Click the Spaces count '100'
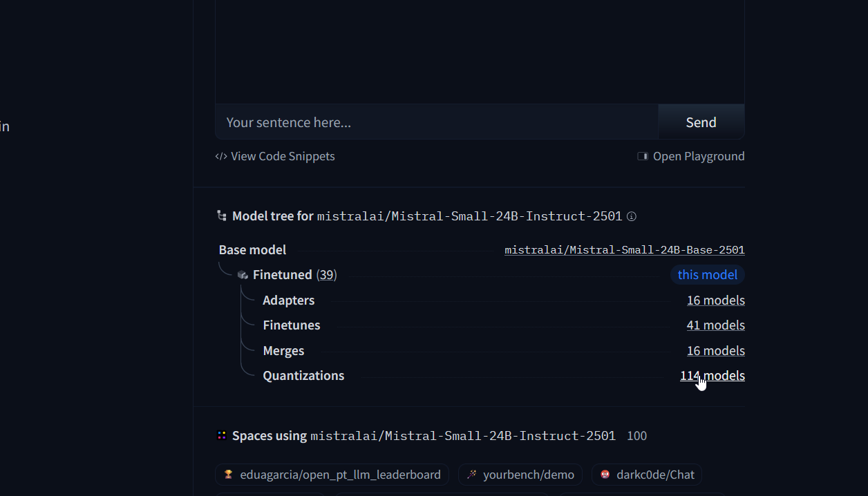This screenshot has height=496, width=868. coord(636,436)
